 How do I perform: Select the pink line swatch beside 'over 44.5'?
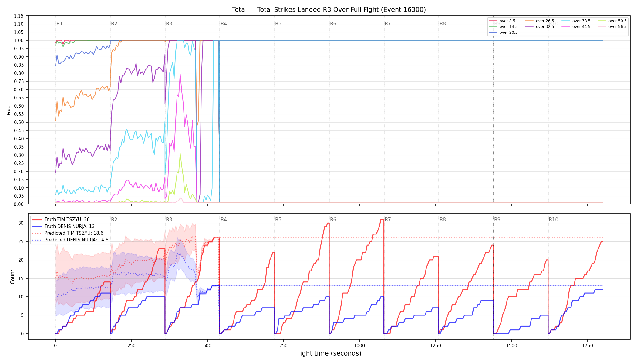pos(565,27)
